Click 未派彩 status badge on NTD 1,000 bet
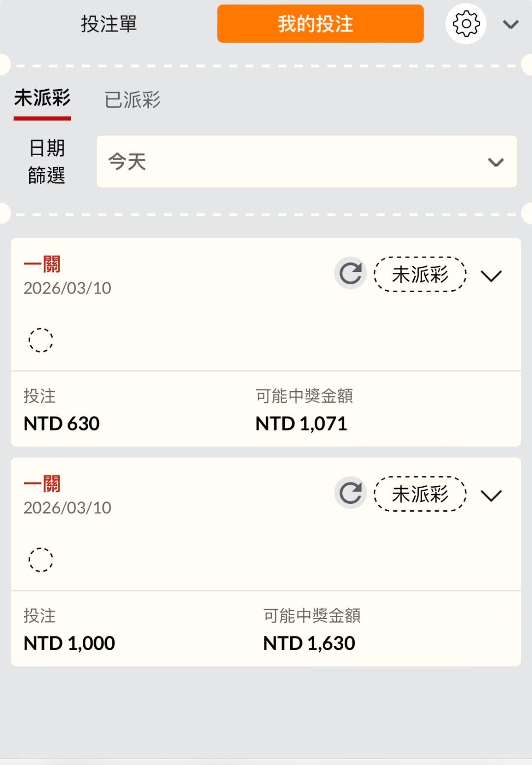 420,494
